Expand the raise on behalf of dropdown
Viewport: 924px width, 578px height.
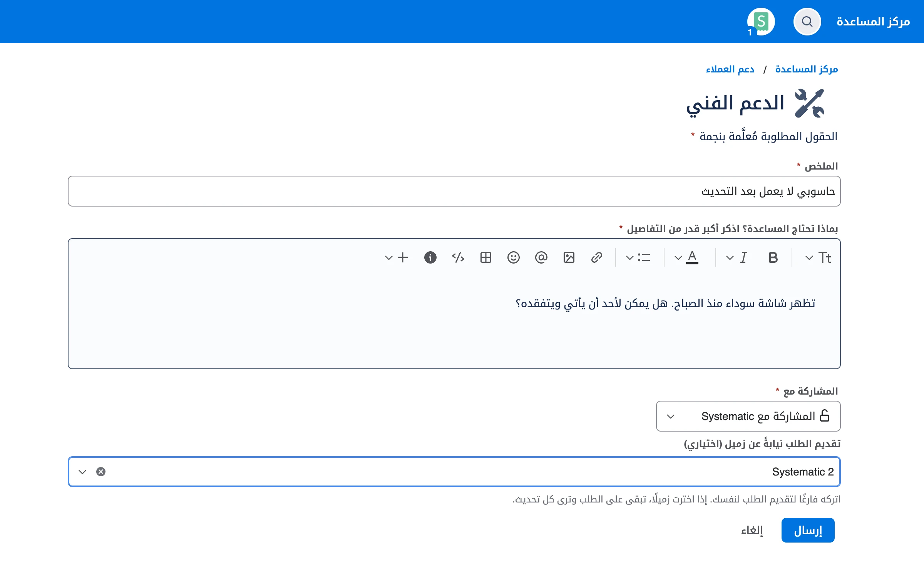point(82,472)
